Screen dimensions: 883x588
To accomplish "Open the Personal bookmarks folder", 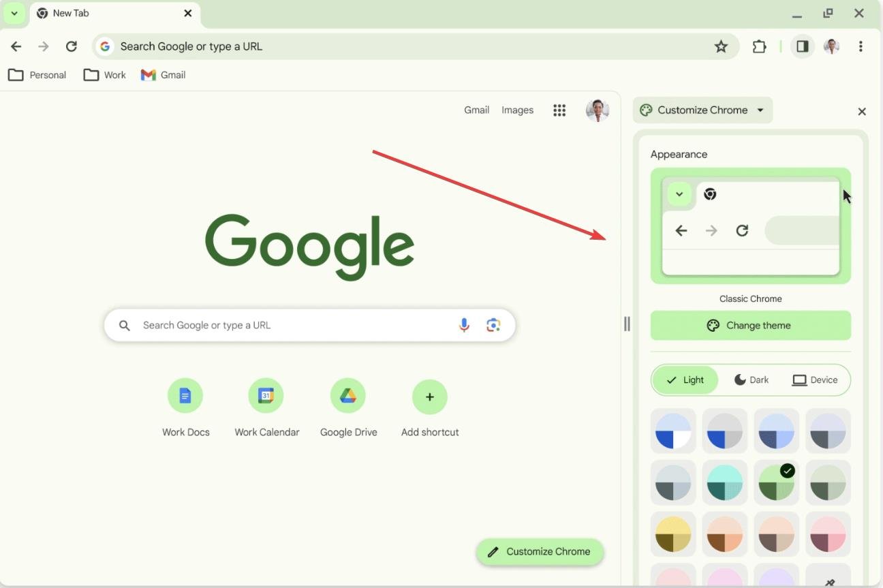I will (x=37, y=75).
